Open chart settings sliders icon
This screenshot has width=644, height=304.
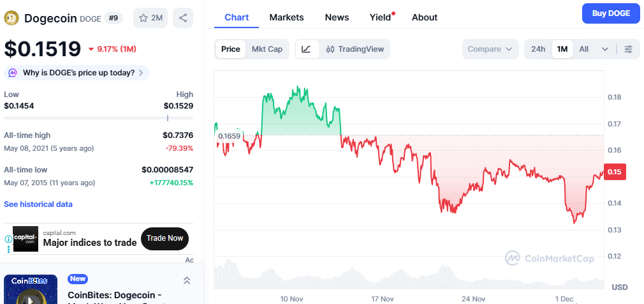click(x=629, y=49)
